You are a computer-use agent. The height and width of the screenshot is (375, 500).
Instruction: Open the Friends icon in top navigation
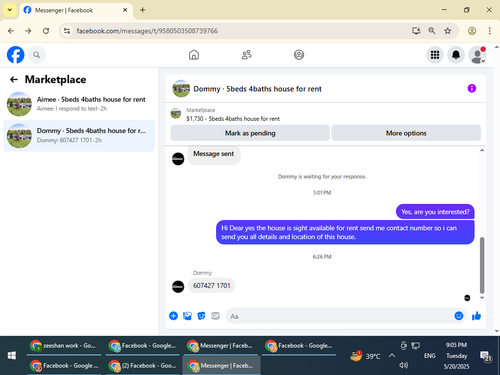click(247, 55)
